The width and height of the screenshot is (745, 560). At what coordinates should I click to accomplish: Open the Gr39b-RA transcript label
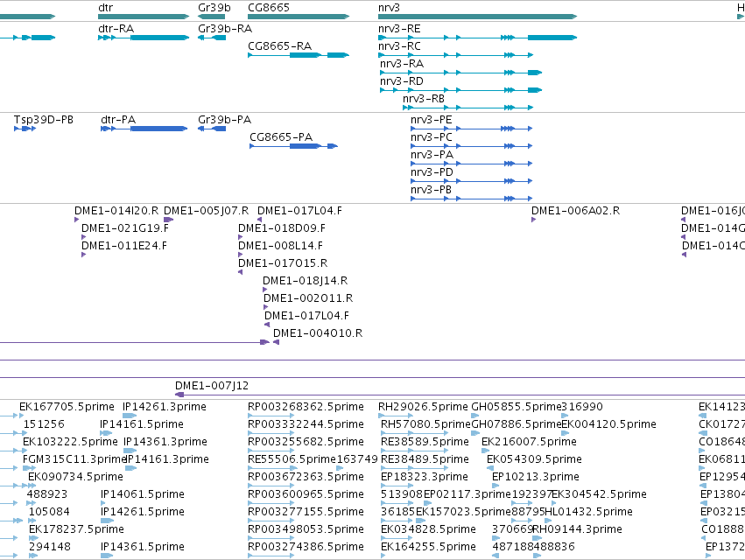click(225, 29)
